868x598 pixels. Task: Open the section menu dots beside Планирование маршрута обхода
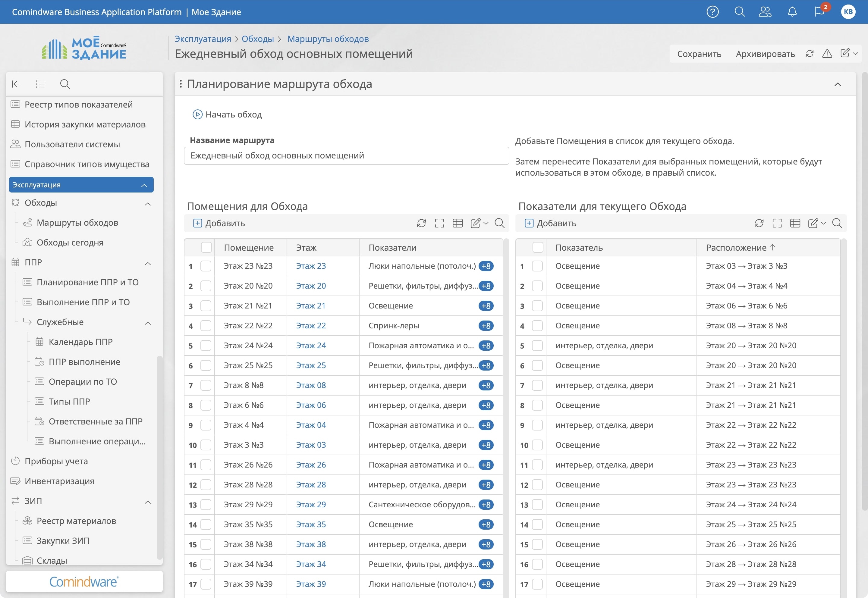(181, 84)
